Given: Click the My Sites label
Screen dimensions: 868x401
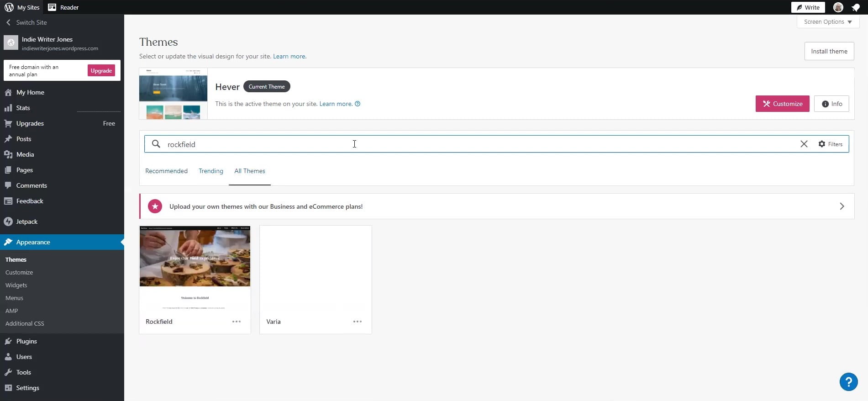Looking at the screenshot, I should (x=28, y=7).
